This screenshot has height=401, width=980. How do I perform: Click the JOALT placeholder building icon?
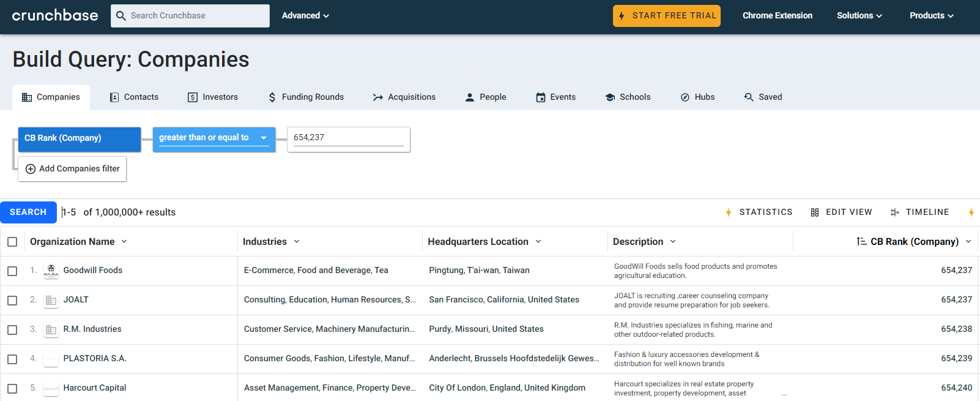point(51,300)
